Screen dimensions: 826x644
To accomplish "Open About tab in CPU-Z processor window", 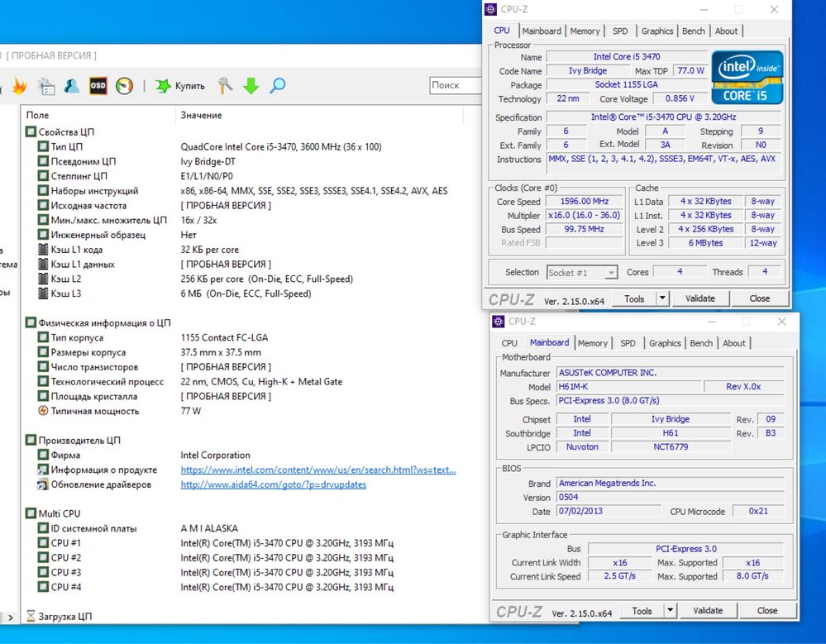I will point(726,31).
